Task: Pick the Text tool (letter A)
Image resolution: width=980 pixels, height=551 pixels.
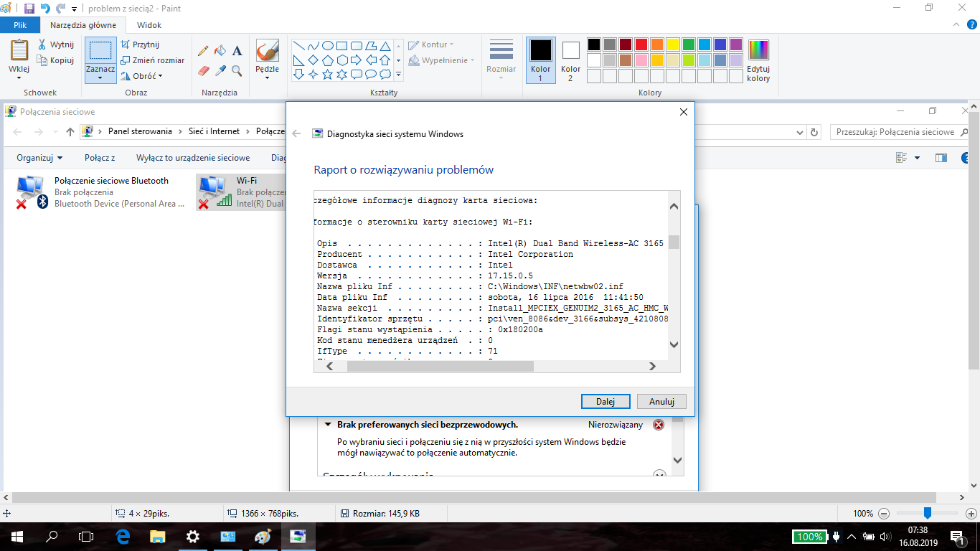Action: pyautogui.click(x=237, y=51)
